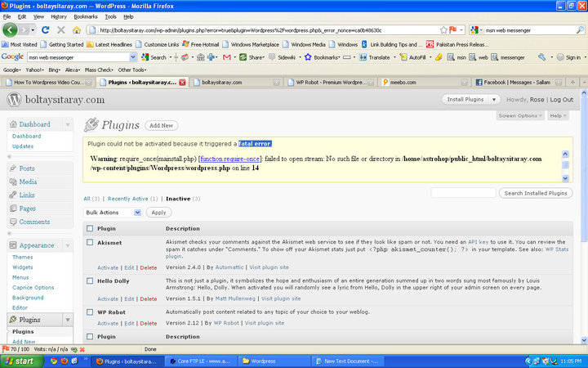Click the bookmark star in address bar
The image size is (588, 368).
[x=443, y=30]
